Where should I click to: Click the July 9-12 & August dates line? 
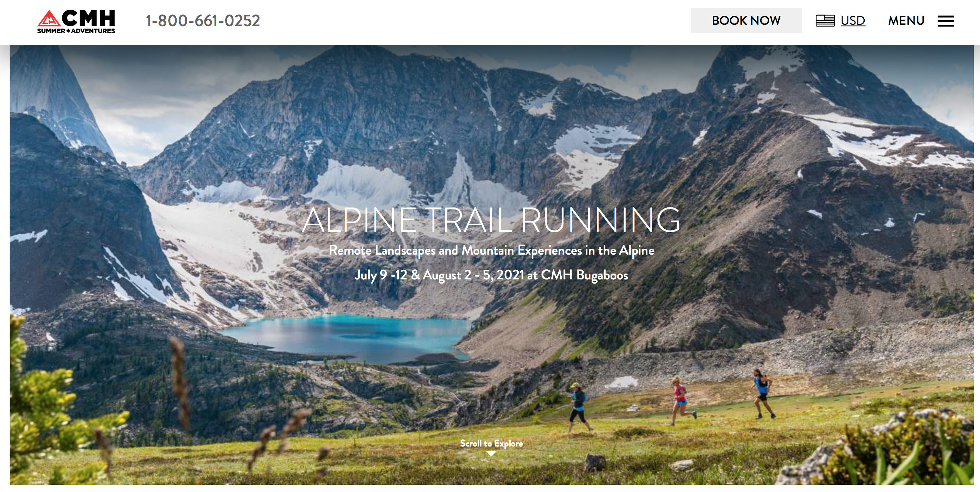(x=491, y=275)
